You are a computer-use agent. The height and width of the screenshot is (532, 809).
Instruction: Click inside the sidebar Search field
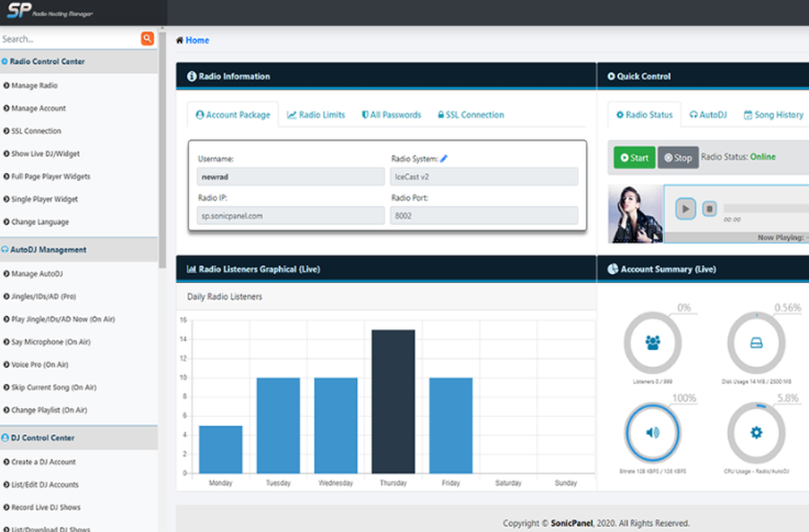pyautogui.click(x=68, y=39)
